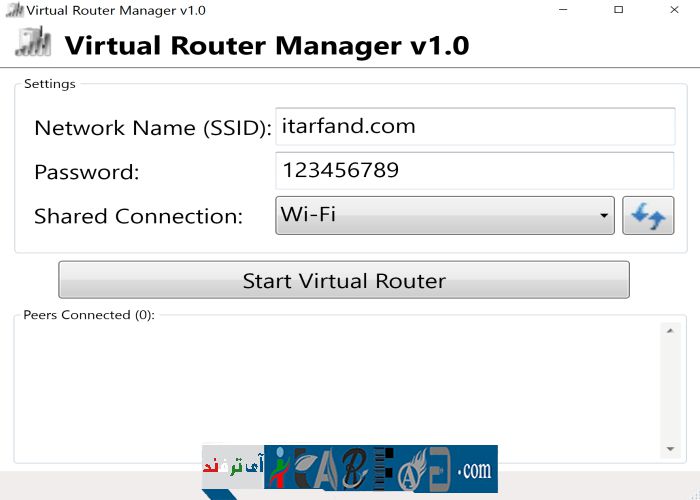Click the Shared Connection label text
This screenshot has width=700, height=500.
coord(138,216)
